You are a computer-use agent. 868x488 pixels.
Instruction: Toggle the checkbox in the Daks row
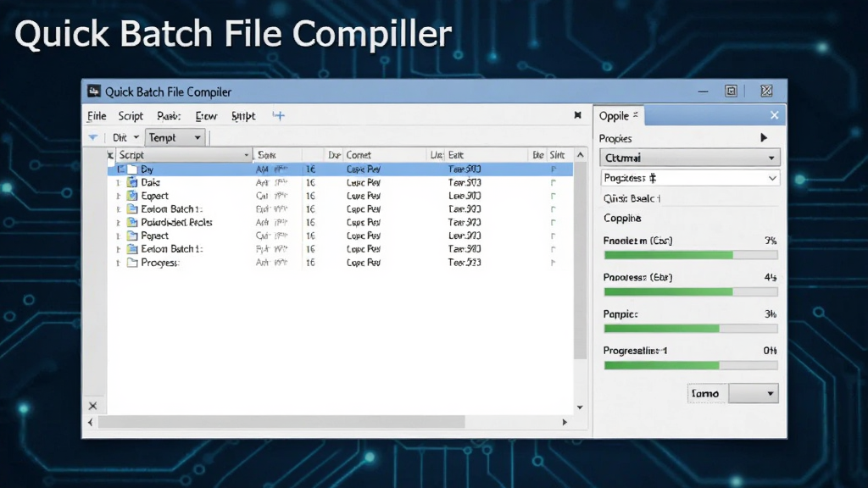tap(553, 183)
